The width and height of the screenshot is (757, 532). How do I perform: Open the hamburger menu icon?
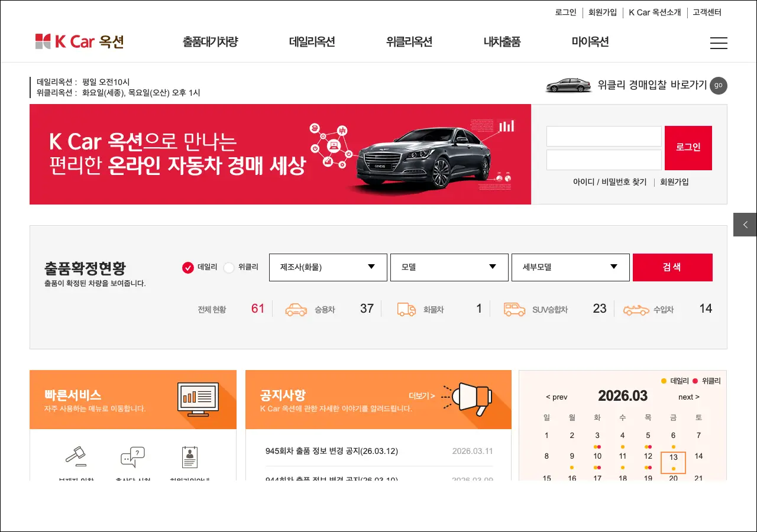click(x=719, y=43)
